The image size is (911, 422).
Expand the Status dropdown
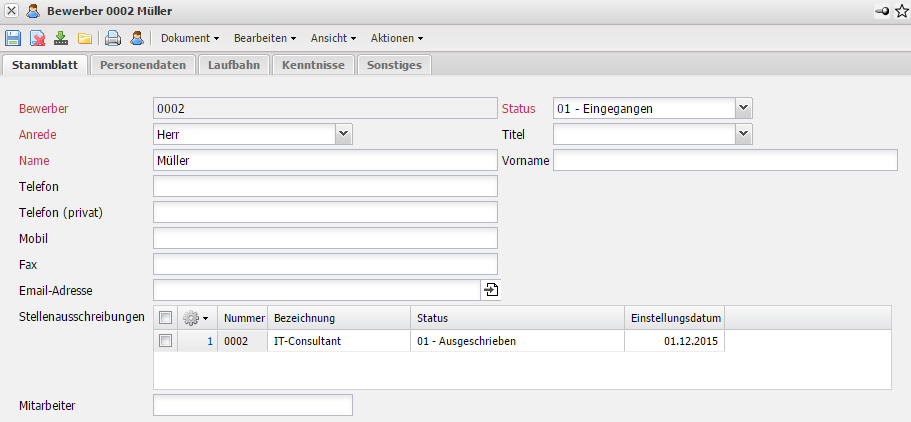tap(742, 108)
